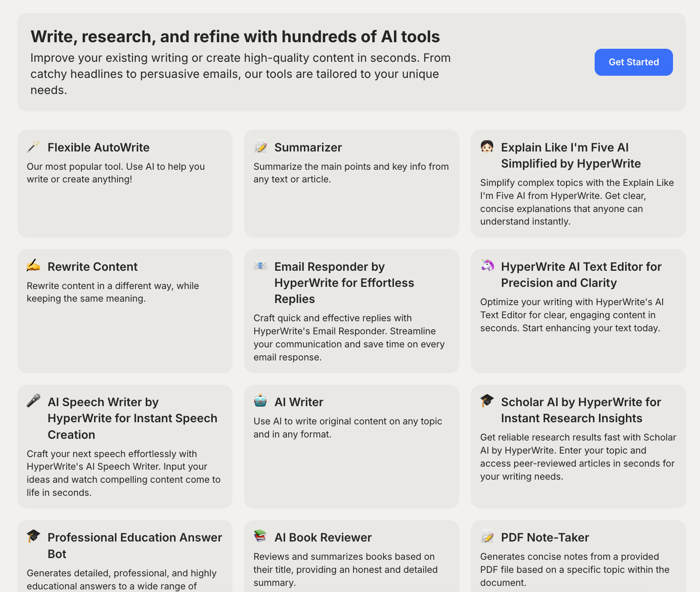Open Scholar AI by HyperWrite title
Image resolution: width=700 pixels, height=592 pixels.
coord(581,410)
